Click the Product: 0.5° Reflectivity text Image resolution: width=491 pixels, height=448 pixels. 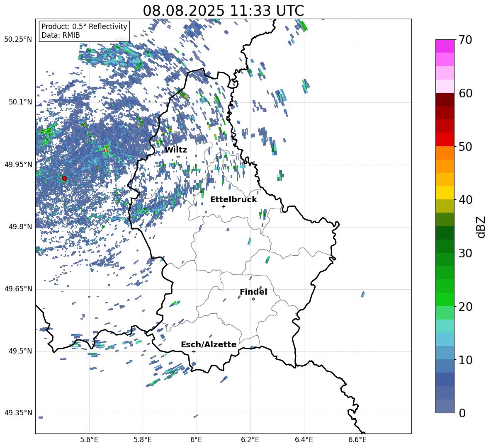pos(84,26)
